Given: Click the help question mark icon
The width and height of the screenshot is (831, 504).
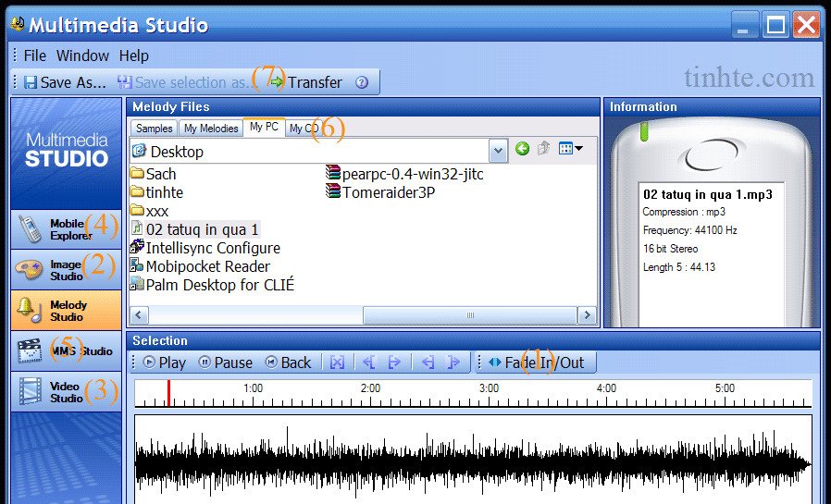Looking at the screenshot, I should click(362, 82).
